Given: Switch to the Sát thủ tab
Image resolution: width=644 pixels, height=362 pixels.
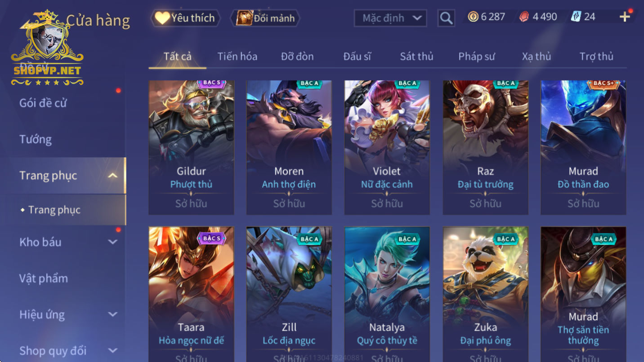Looking at the screenshot, I should click(x=416, y=57).
